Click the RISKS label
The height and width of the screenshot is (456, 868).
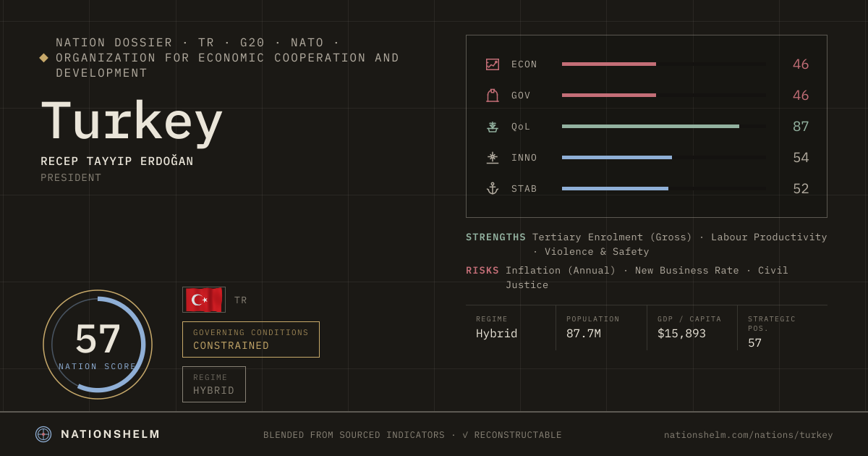pyautogui.click(x=482, y=271)
